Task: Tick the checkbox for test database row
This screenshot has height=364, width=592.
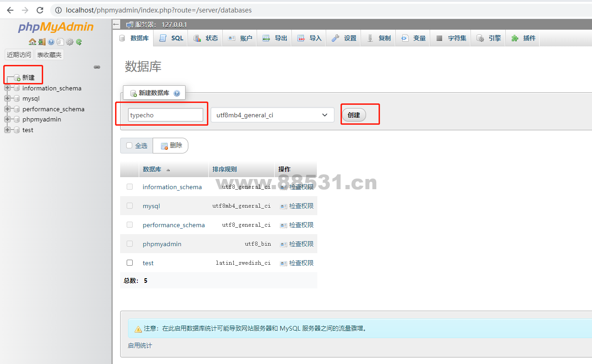Action: [129, 262]
